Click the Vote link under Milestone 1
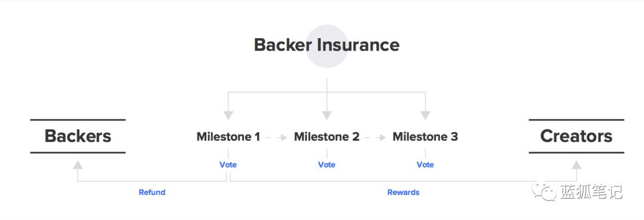Viewport: 644px width, 220px height. point(228,165)
